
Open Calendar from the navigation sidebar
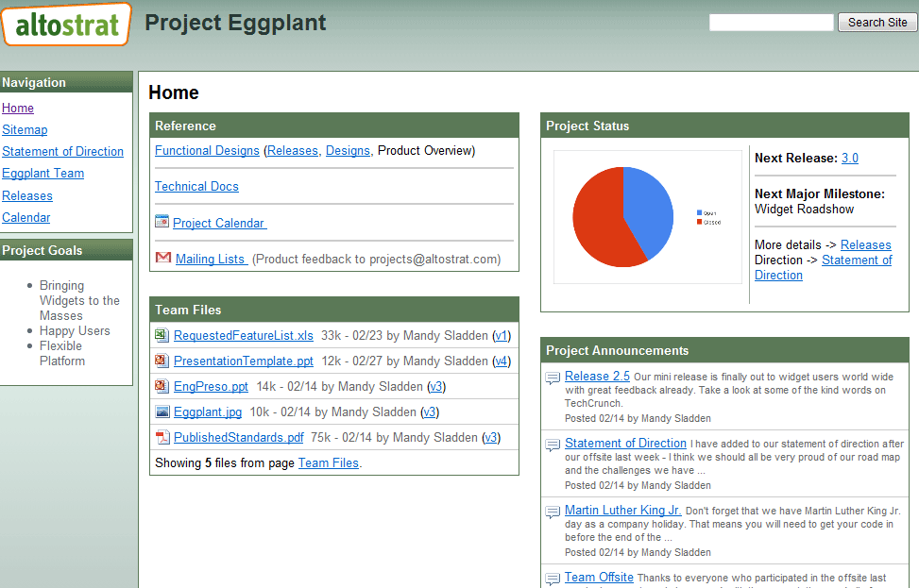point(26,217)
